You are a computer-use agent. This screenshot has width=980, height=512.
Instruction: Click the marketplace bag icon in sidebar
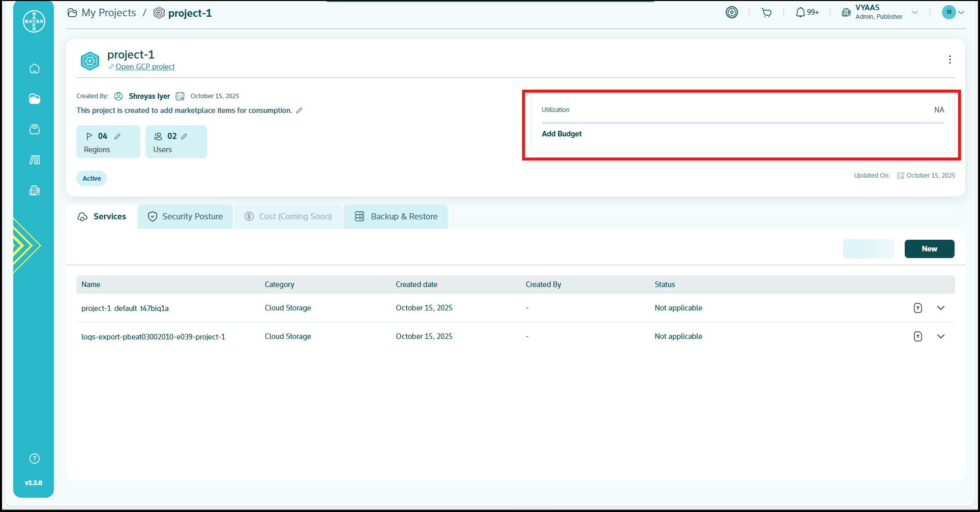35,129
